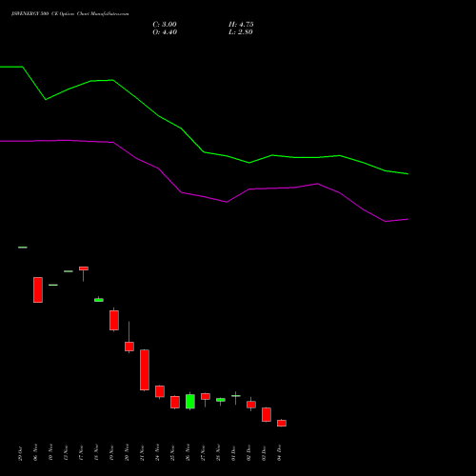The height and width of the screenshot is (476, 476).
Task: Select the last red candle on 04 Dec
Action: point(282,423)
